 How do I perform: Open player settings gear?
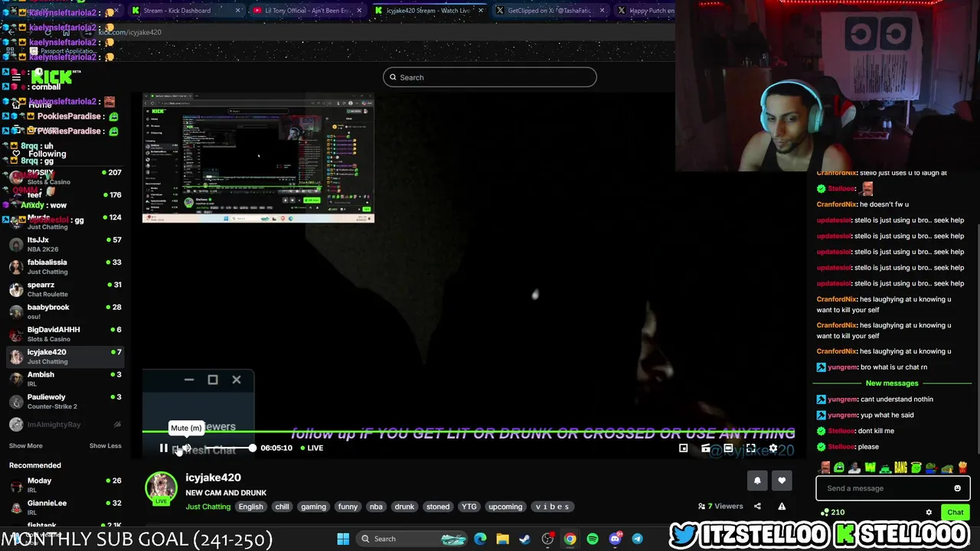pos(773,448)
